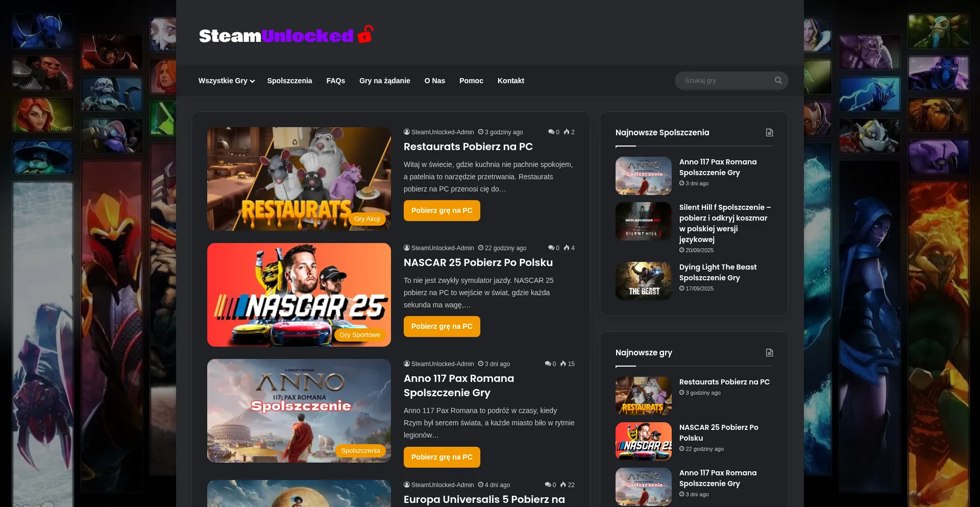This screenshot has width=980, height=507.
Task: Open NASCAR 25 thumbnail in Najnowsze gry
Action: pos(644,441)
